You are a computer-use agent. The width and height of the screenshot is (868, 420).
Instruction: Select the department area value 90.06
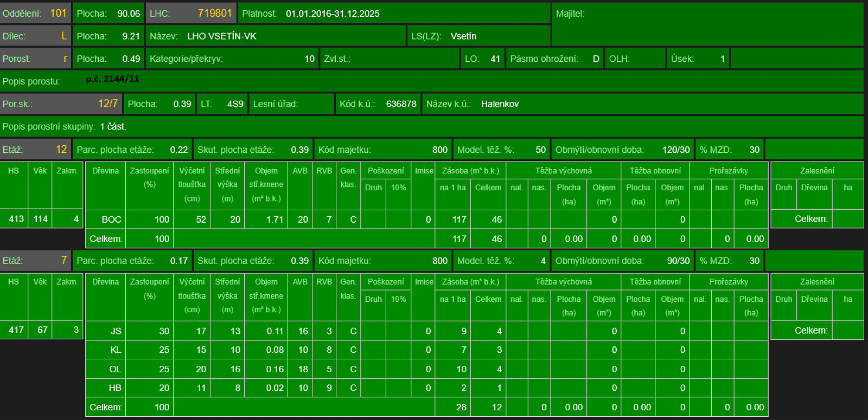coord(129,14)
